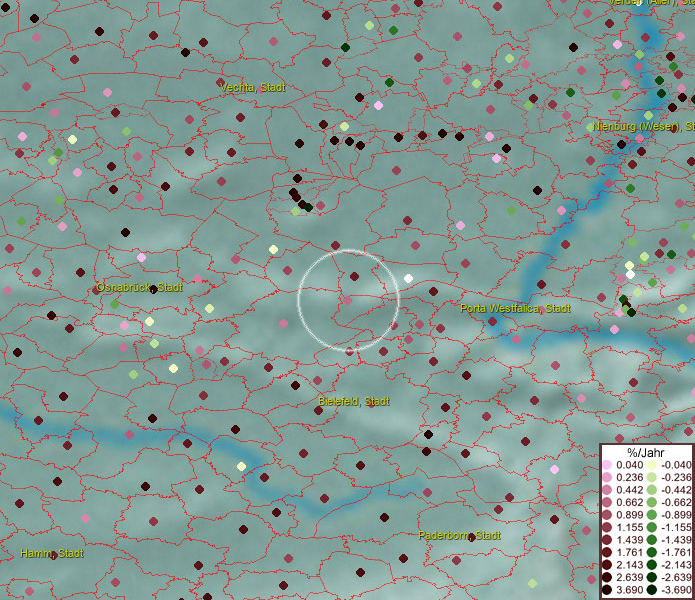Select the legend value '-3.690'
Screen dimensions: 695x600
click(676, 590)
